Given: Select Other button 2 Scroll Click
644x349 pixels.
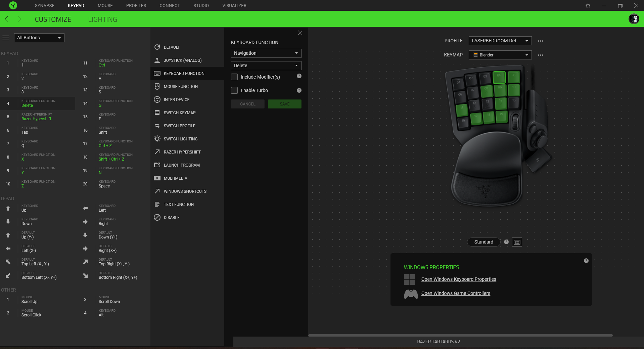Looking at the screenshot, I should point(38,313).
